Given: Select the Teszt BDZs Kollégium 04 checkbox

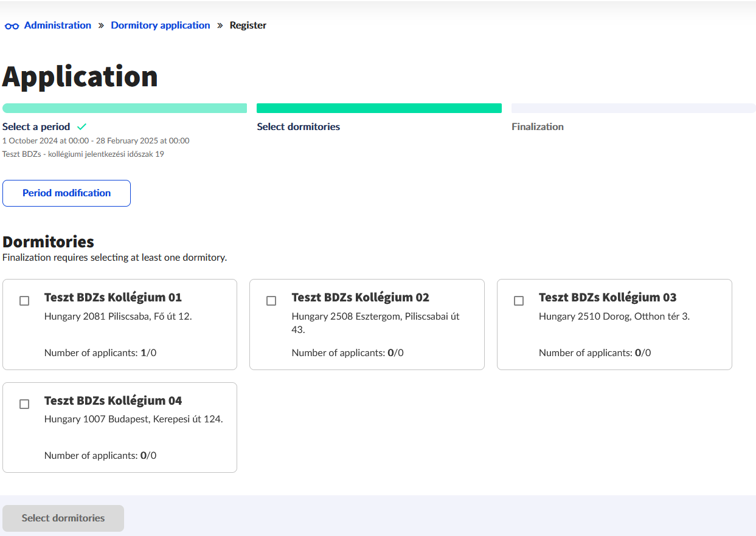Looking at the screenshot, I should (24, 404).
